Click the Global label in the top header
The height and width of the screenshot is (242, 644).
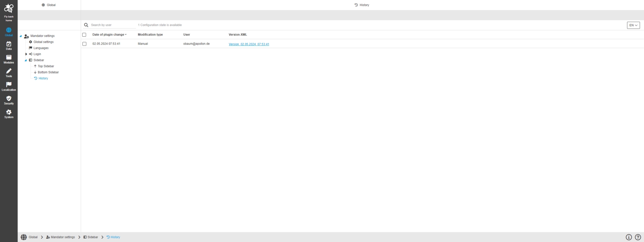[x=51, y=5]
